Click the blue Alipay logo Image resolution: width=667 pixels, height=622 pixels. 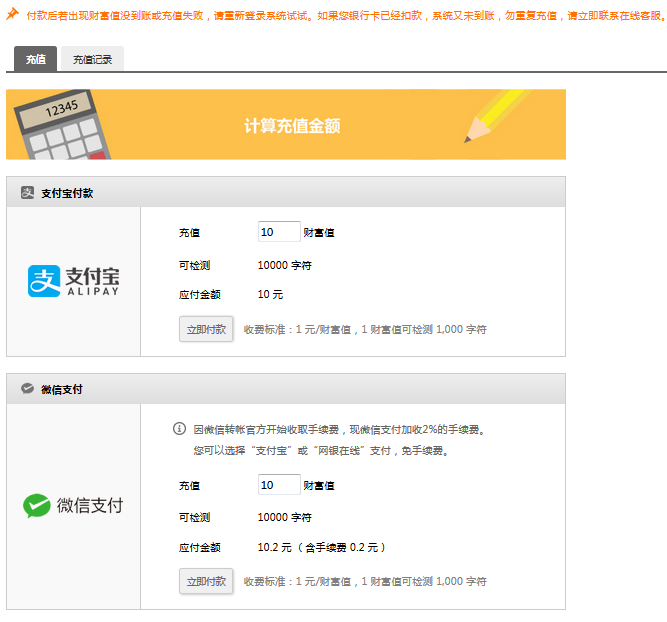pos(74,281)
